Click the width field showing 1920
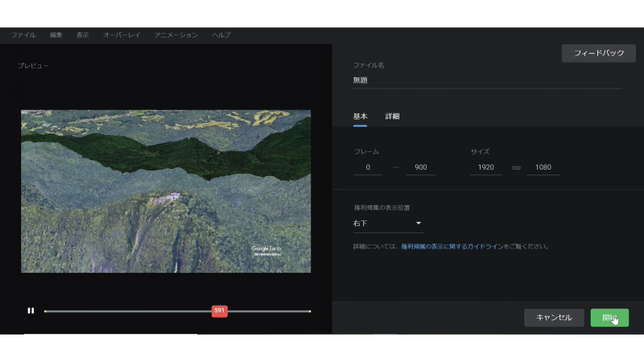The width and height of the screenshot is (644, 362). [x=485, y=167]
